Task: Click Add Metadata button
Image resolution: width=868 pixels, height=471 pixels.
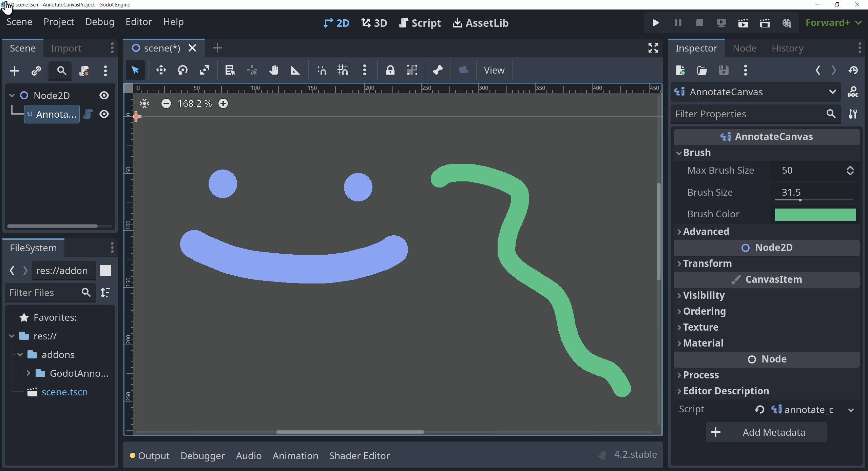Action: 766,432
